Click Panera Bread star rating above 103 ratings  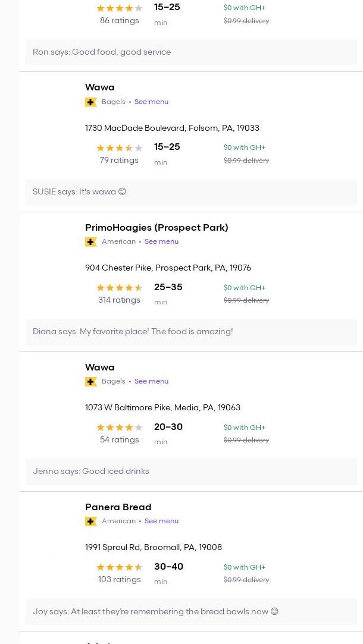(x=119, y=567)
